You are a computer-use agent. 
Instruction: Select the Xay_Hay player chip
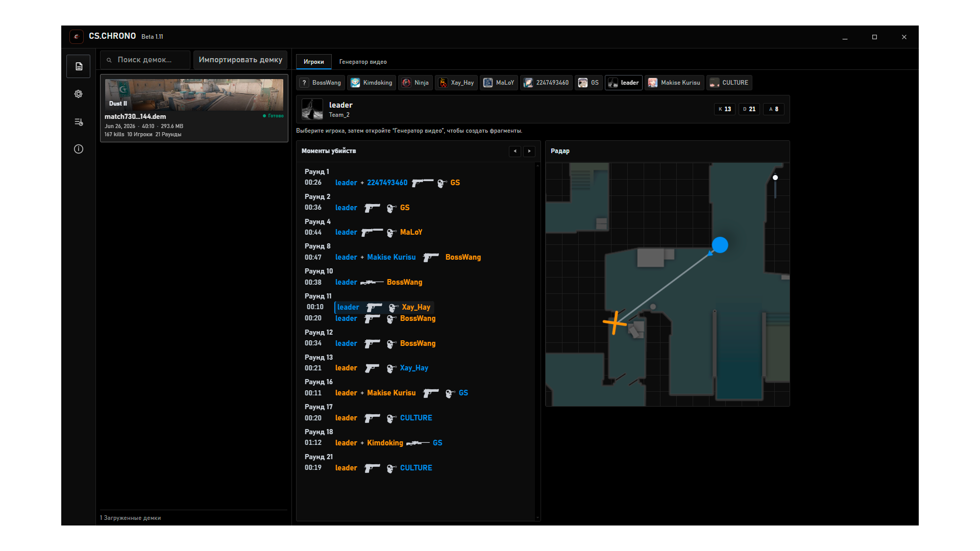[456, 83]
